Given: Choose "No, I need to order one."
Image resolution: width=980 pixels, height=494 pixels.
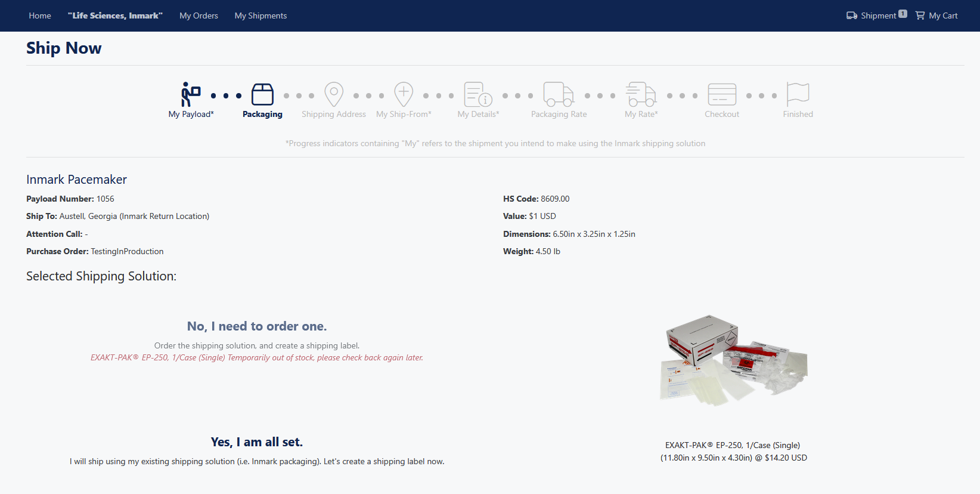Looking at the screenshot, I should click(257, 326).
